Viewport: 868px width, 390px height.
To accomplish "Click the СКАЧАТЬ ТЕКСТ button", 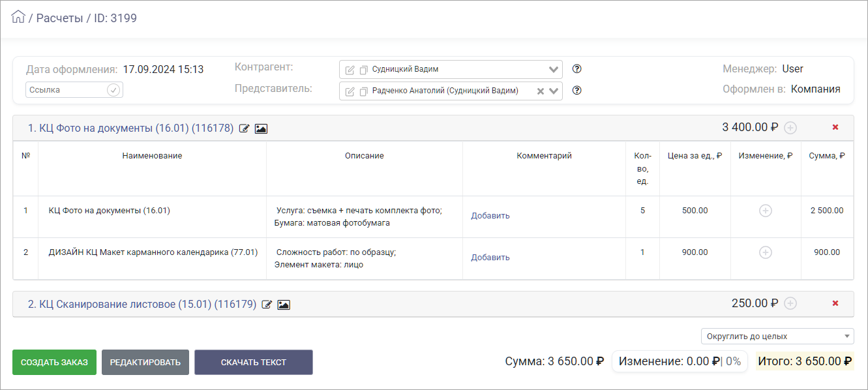I will 254,363.
